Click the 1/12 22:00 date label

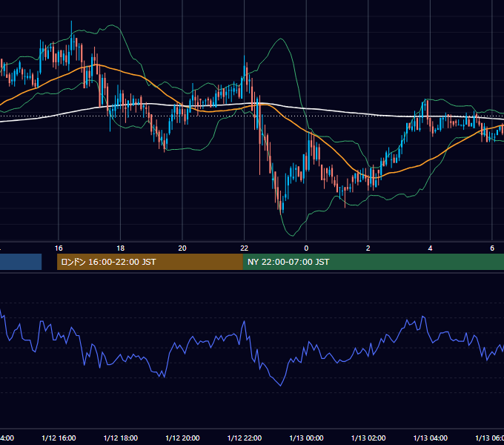point(245,438)
